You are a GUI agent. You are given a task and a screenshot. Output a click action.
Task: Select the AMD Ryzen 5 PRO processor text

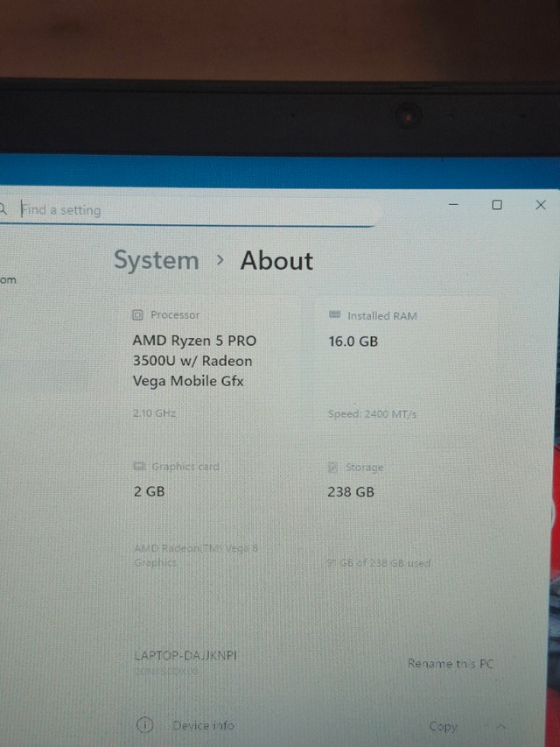[194, 361]
